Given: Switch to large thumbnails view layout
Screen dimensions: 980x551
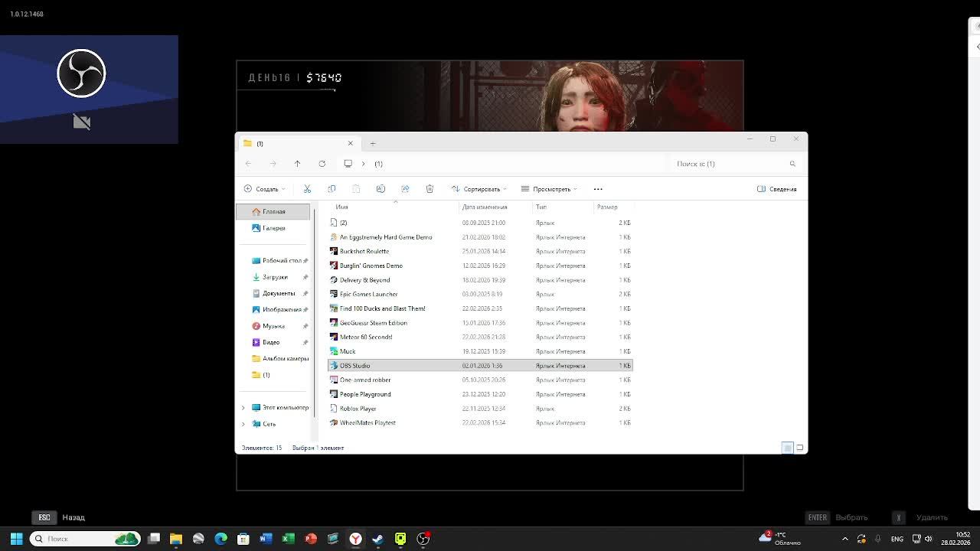Looking at the screenshot, I should pos(799,448).
